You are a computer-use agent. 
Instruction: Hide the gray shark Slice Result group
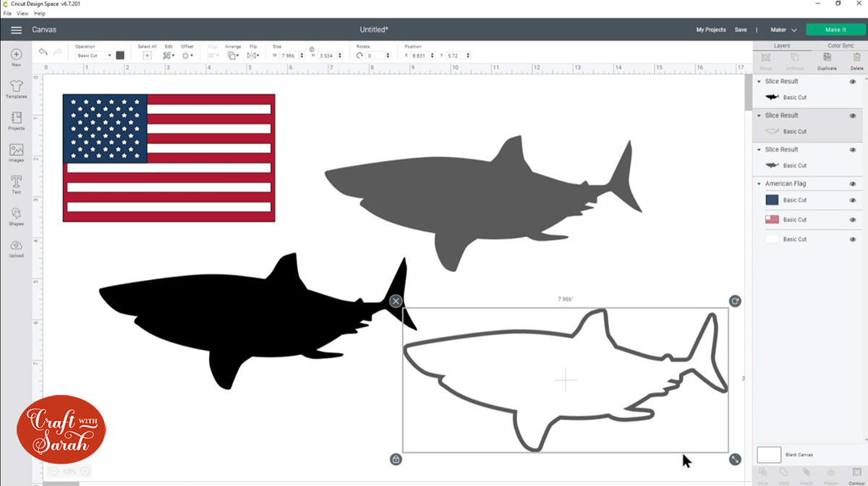click(853, 150)
